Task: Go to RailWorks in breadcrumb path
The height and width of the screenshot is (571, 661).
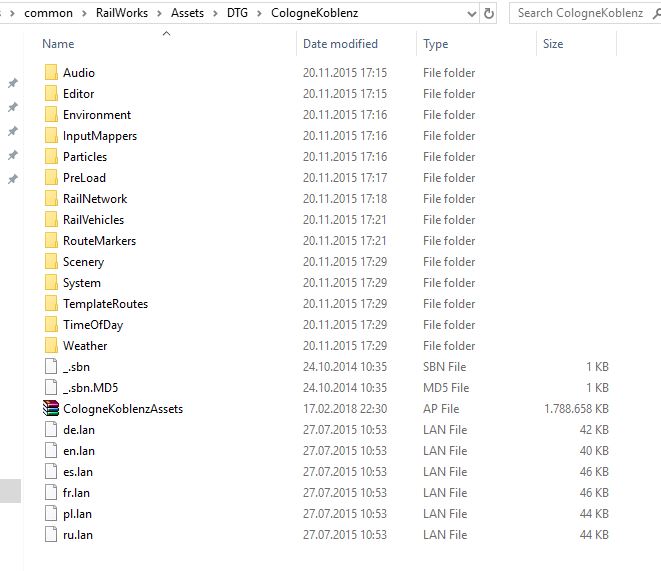Action: [x=122, y=13]
